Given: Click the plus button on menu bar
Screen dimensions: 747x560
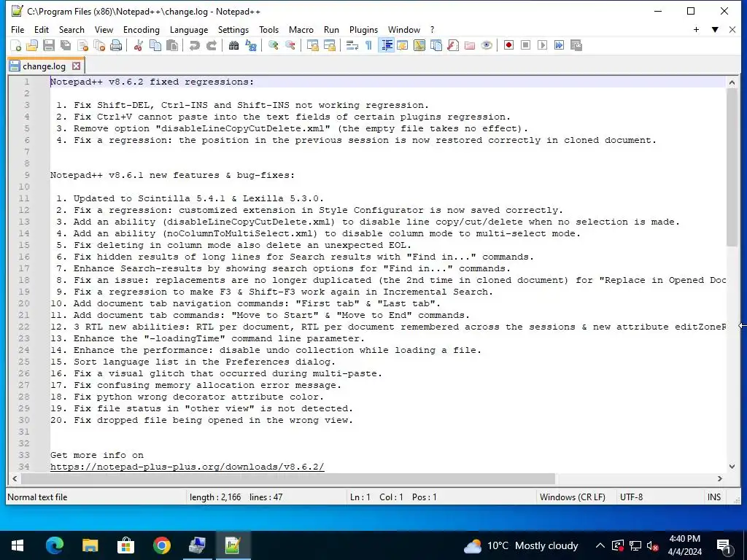Looking at the screenshot, I should coord(696,29).
